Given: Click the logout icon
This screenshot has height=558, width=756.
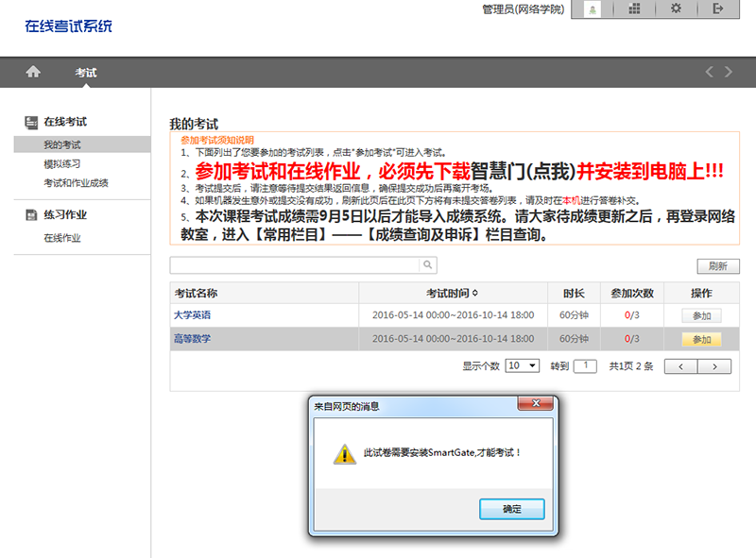Looking at the screenshot, I should pyautogui.click(x=717, y=8).
